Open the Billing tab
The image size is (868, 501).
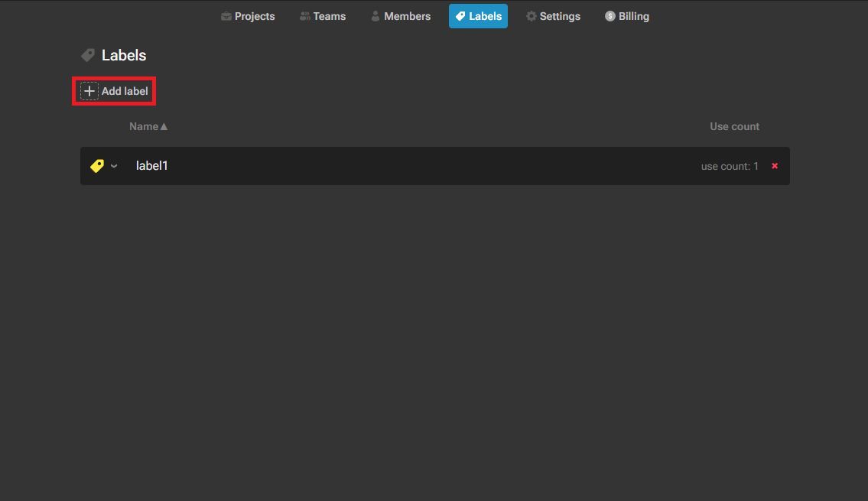[x=627, y=16]
